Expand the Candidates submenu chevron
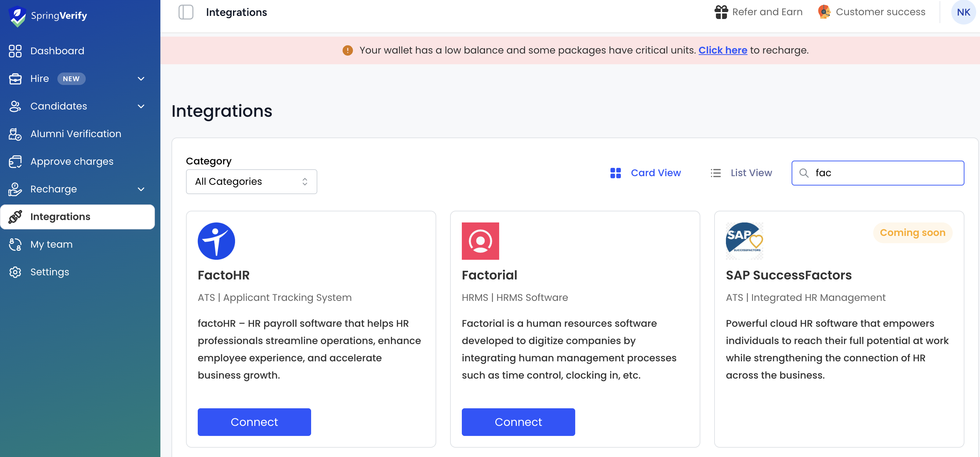980x457 pixels. pyautogui.click(x=141, y=106)
